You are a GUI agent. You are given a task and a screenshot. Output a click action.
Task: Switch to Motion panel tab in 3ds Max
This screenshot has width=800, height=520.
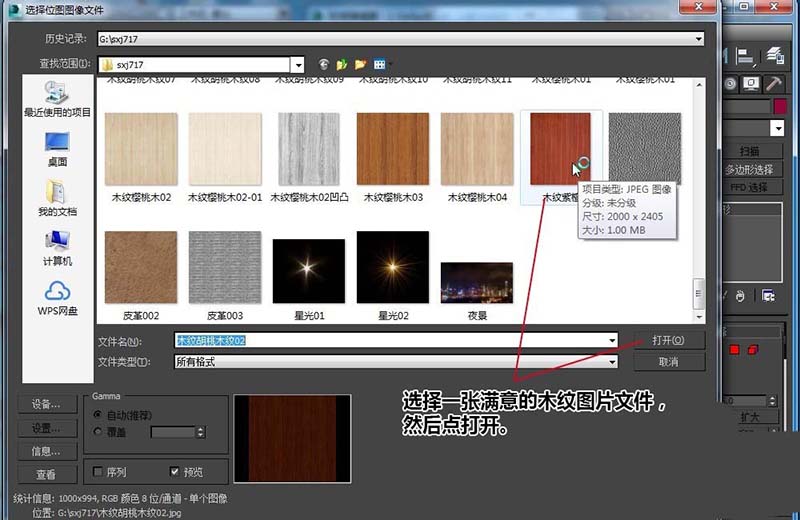click(731, 84)
